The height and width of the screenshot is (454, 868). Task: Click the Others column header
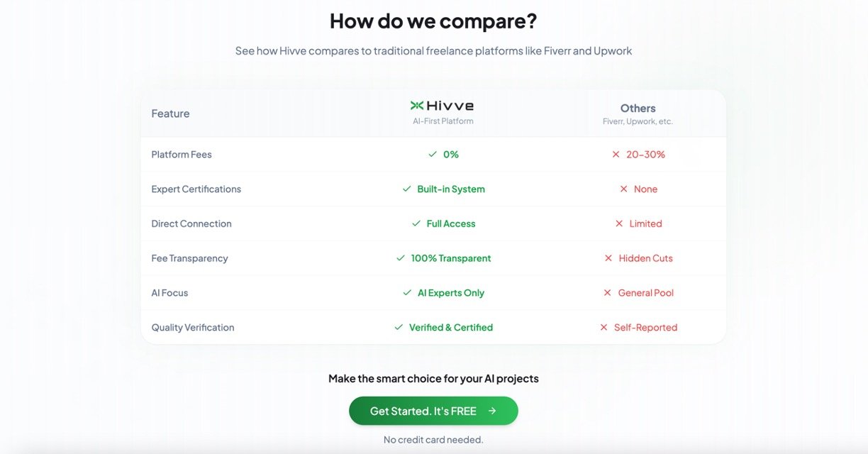click(638, 109)
